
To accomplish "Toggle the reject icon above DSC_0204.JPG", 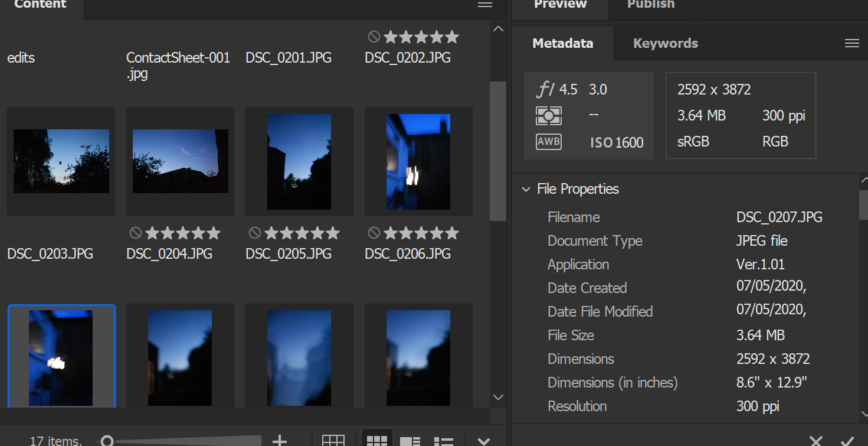I will [x=136, y=233].
